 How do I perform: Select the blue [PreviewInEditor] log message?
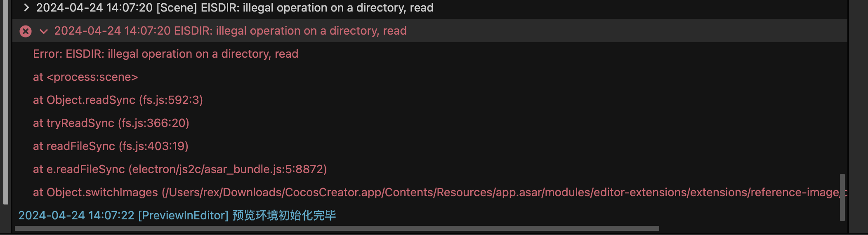pyautogui.click(x=177, y=215)
